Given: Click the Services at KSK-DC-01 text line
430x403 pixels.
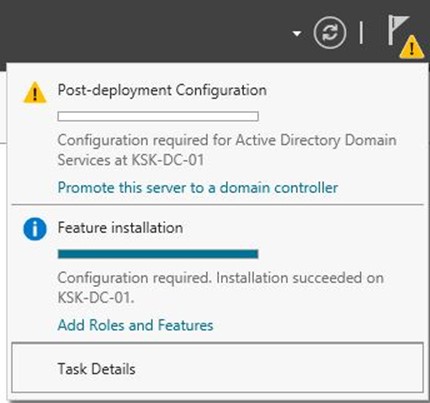Looking at the screenshot, I should point(131,160).
